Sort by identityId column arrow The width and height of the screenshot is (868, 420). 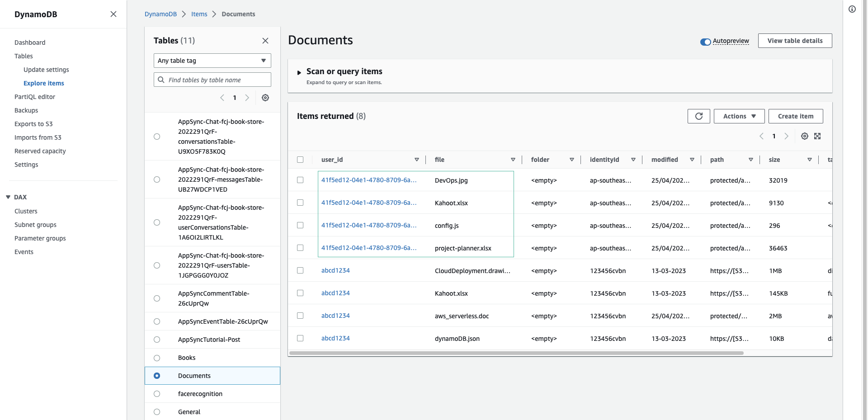(x=633, y=160)
